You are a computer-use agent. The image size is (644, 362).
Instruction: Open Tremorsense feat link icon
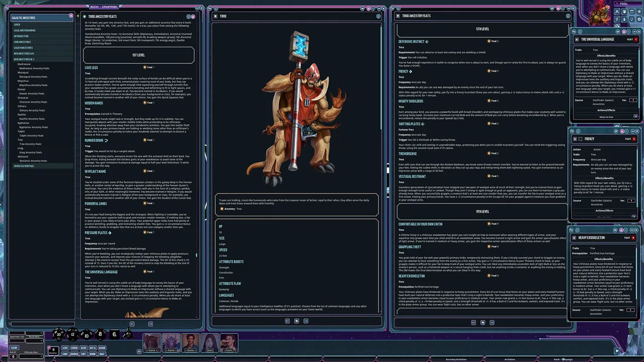coord(488,153)
